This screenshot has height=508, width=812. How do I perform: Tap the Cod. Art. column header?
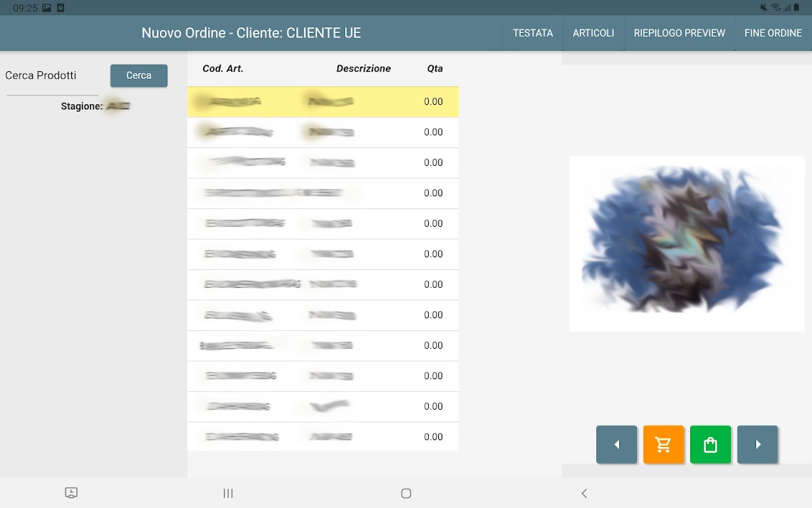click(x=223, y=69)
